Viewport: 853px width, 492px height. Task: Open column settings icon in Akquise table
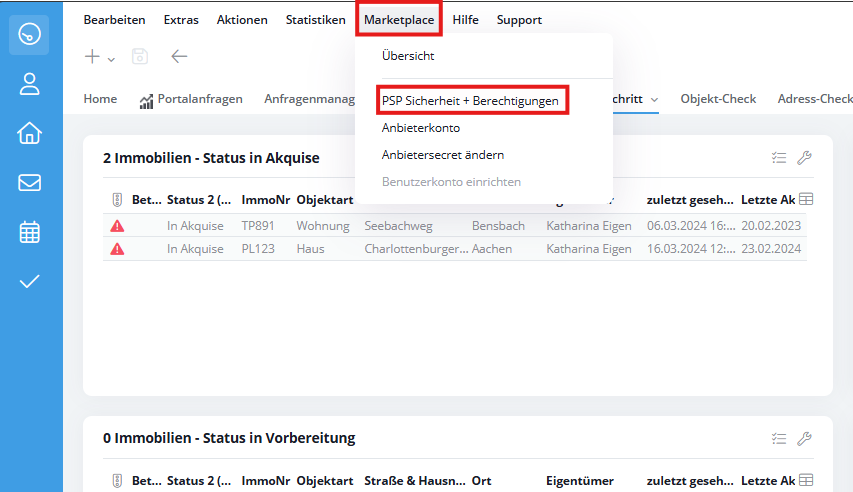806,199
